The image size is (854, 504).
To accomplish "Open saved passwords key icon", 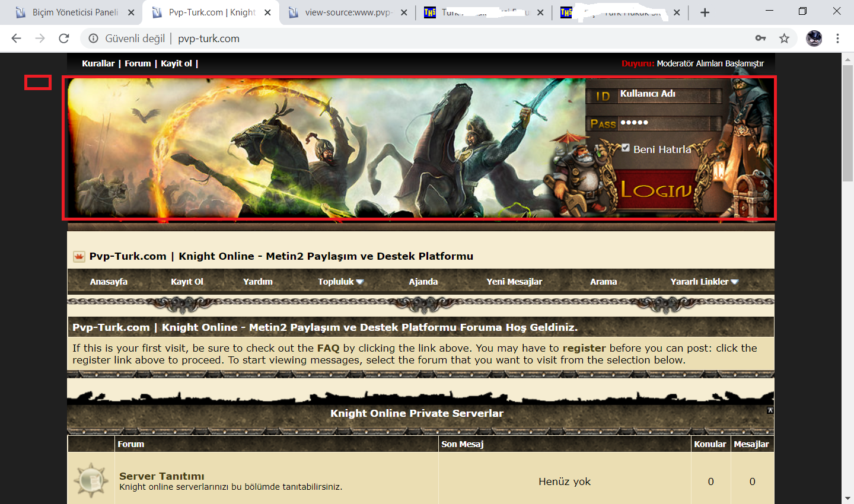I will pyautogui.click(x=760, y=39).
